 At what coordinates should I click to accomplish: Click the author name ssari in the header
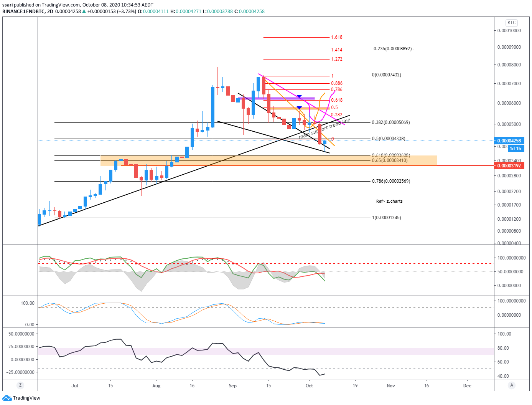(8, 5)
